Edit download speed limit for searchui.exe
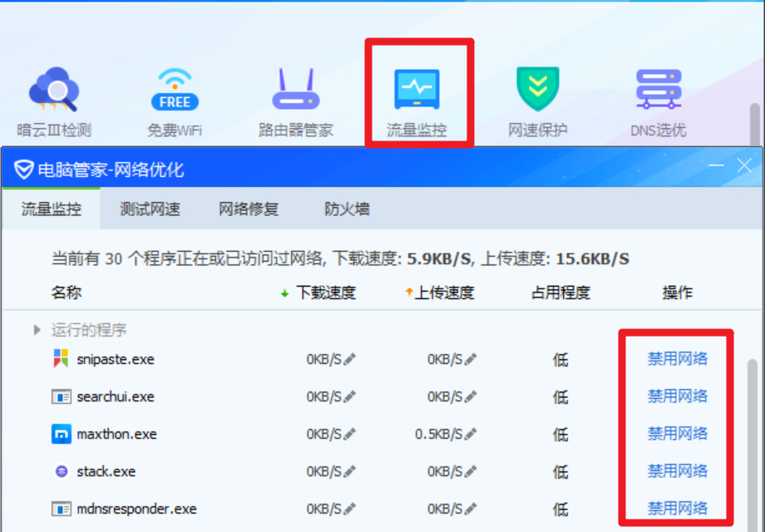 pos(349,397)
